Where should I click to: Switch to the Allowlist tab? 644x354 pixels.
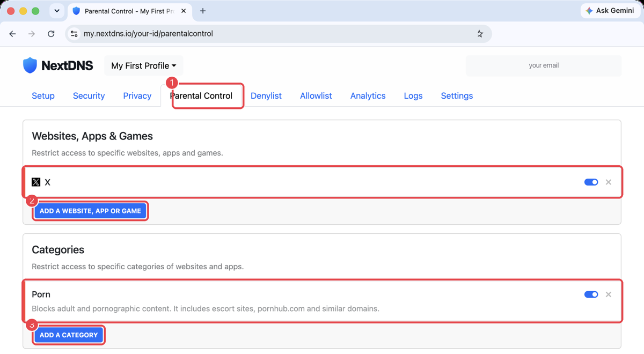coord(316,96)
